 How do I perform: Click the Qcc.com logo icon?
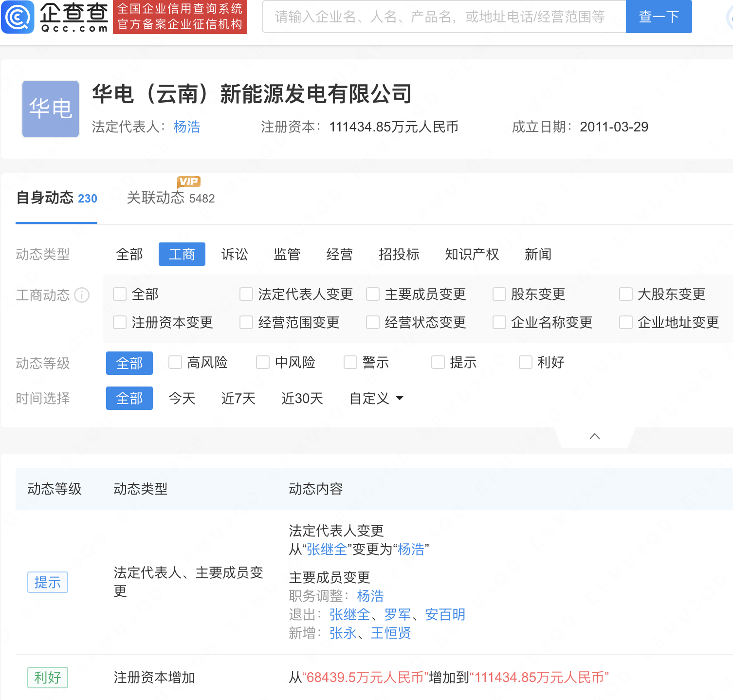[18, 17]
